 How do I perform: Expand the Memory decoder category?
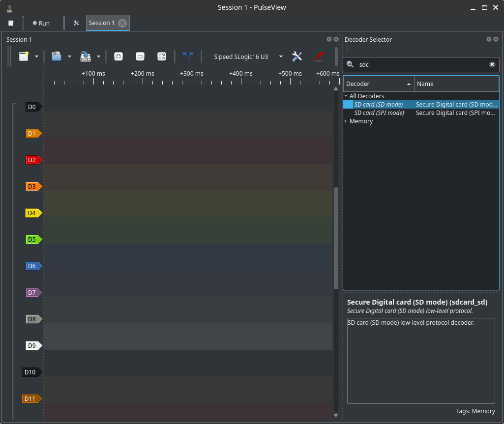pyautogui.click(x=346, y=121)
